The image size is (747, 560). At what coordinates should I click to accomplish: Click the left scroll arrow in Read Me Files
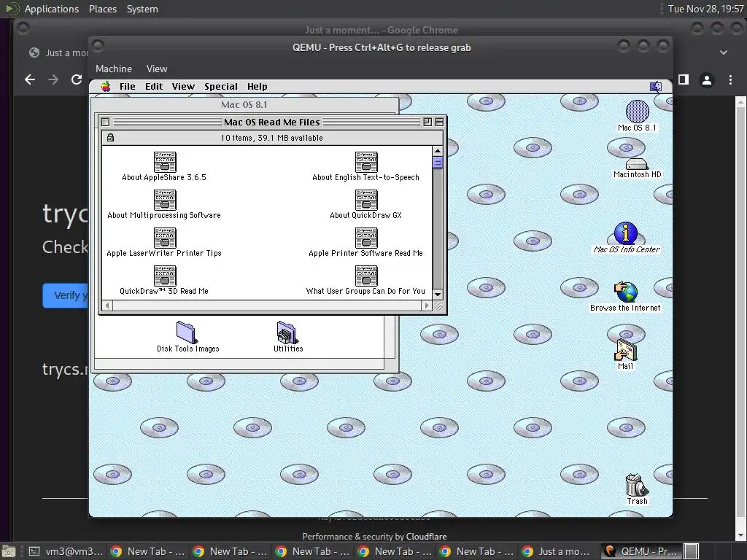click(107, 306)
